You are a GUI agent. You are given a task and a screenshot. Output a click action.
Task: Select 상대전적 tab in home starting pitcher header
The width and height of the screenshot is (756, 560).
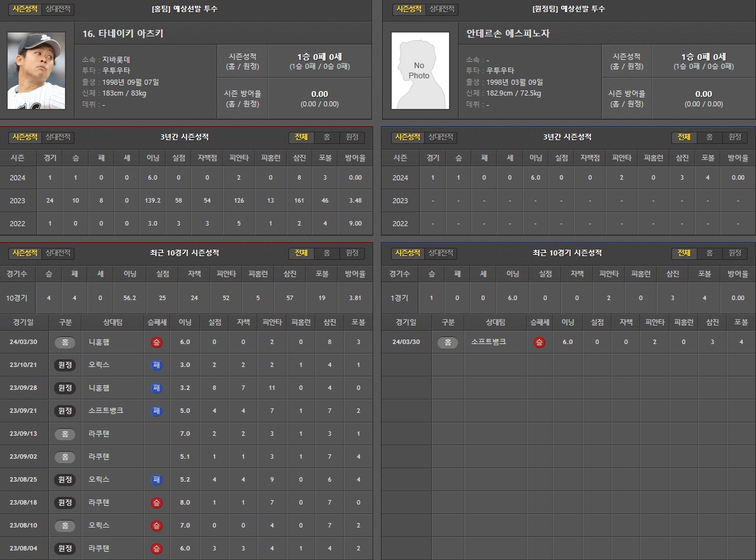tap(58, 9)
